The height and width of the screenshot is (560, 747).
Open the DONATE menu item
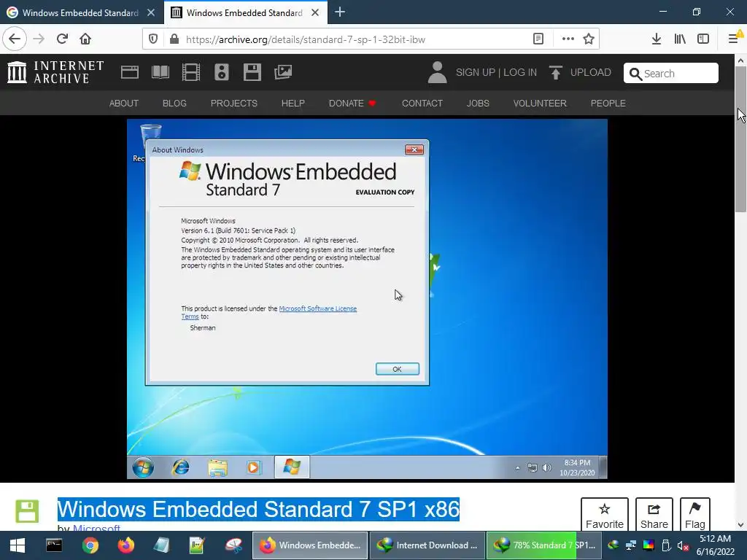tap(352, 104)
